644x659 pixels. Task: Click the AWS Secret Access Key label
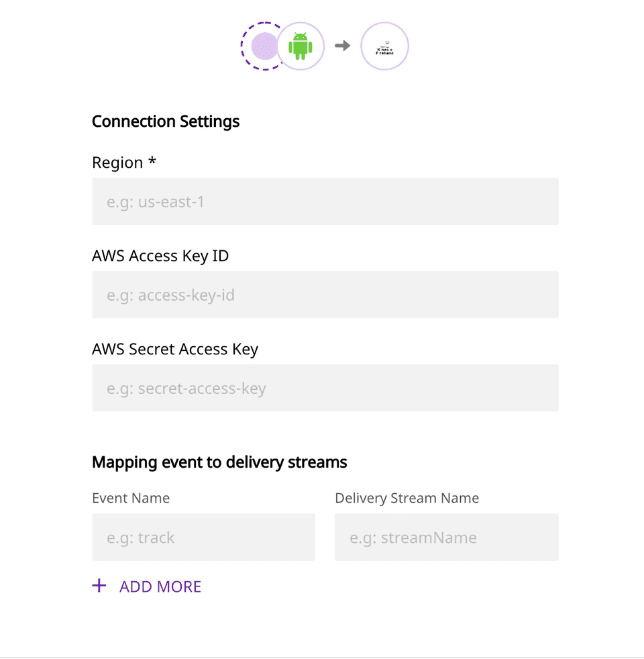click(x=175, y=349)
